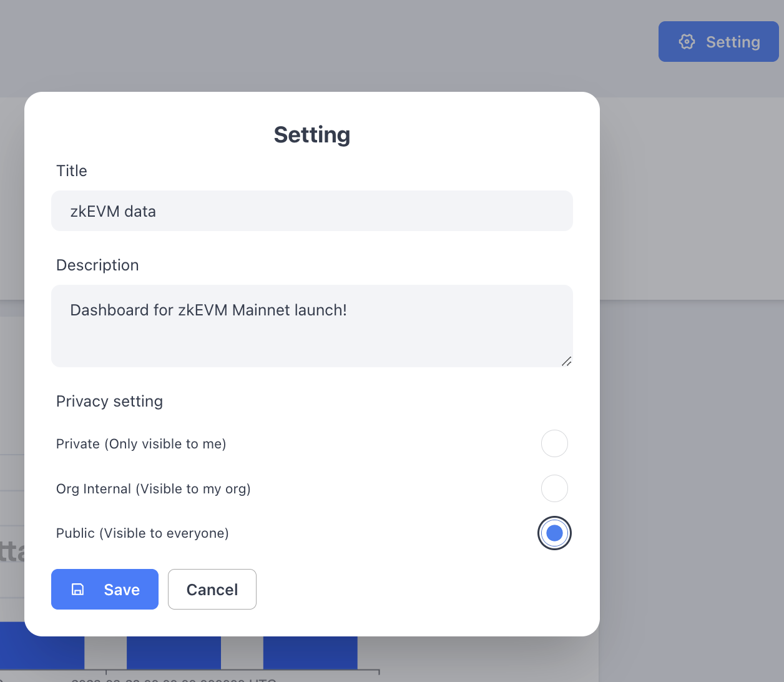
Task: Save the dashboard settings
Action: coord(105,589)
